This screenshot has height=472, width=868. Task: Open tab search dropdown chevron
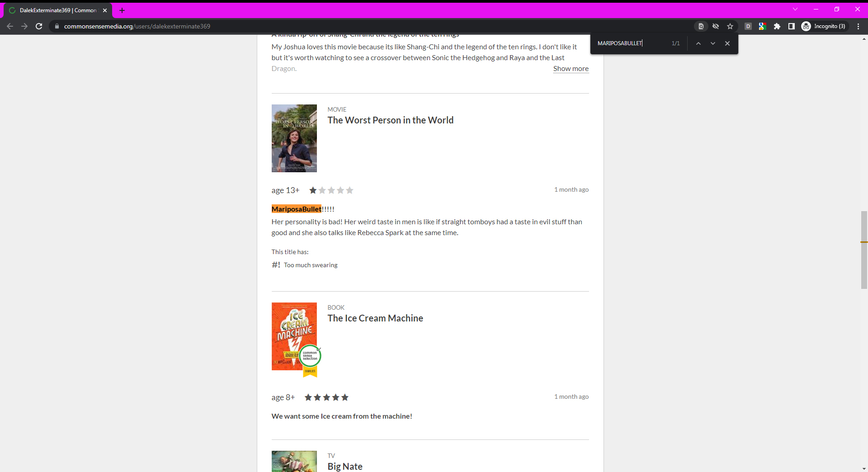click(x=795, y=9)
